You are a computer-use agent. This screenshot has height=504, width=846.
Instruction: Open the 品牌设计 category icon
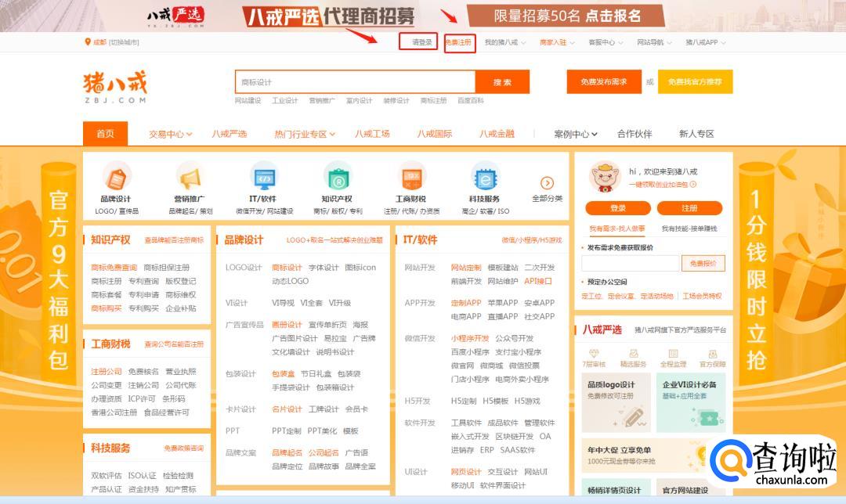coord(117,178)
